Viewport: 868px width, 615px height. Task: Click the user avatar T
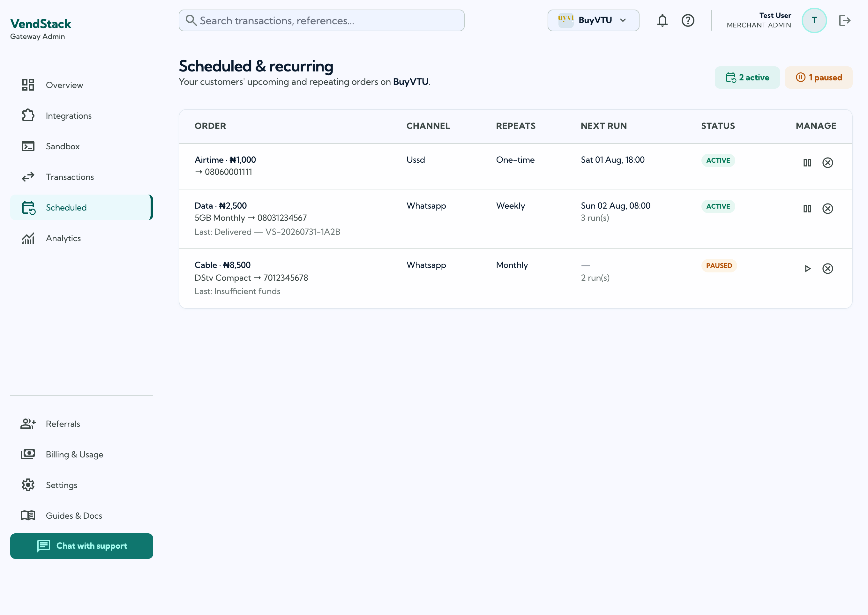coord(814,20)
